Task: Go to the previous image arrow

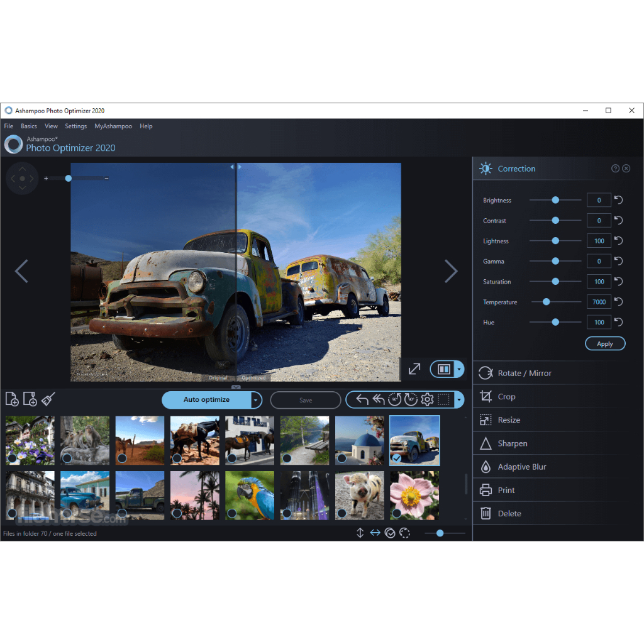Action: point(21,271)
